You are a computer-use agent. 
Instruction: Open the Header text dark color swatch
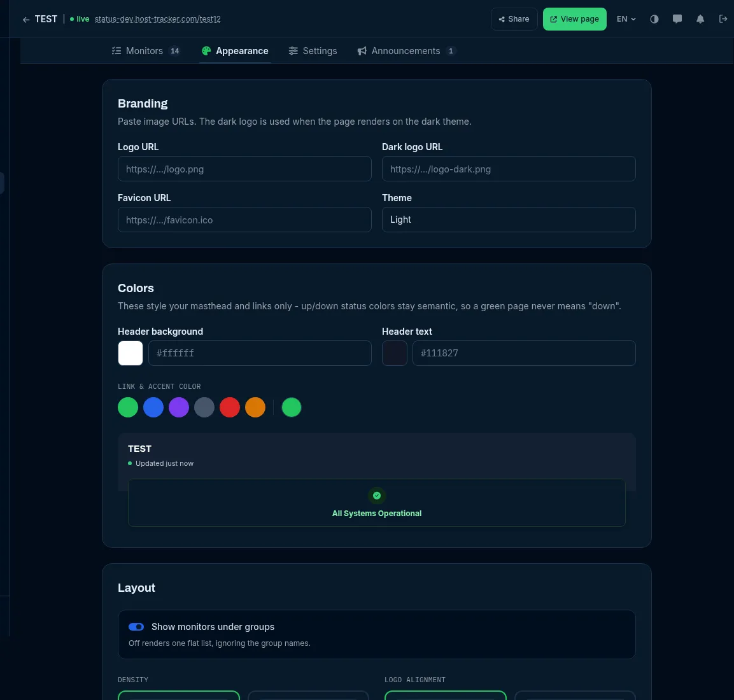pos(394,353)
